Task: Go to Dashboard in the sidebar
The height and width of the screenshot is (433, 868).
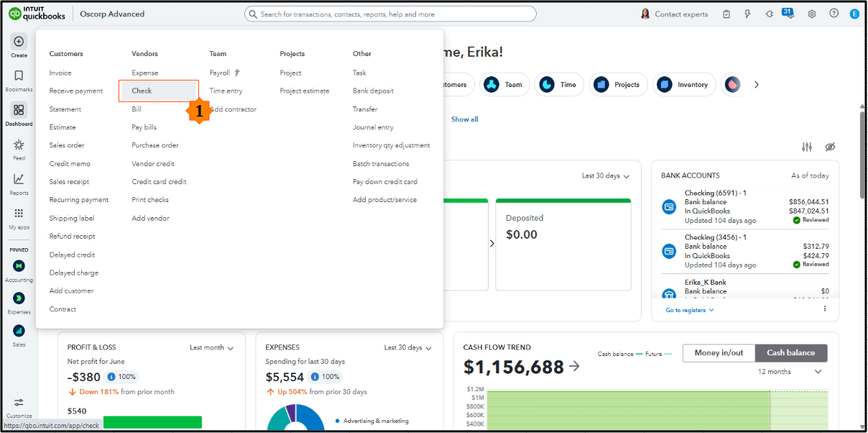Action: [x=19, y=110]
